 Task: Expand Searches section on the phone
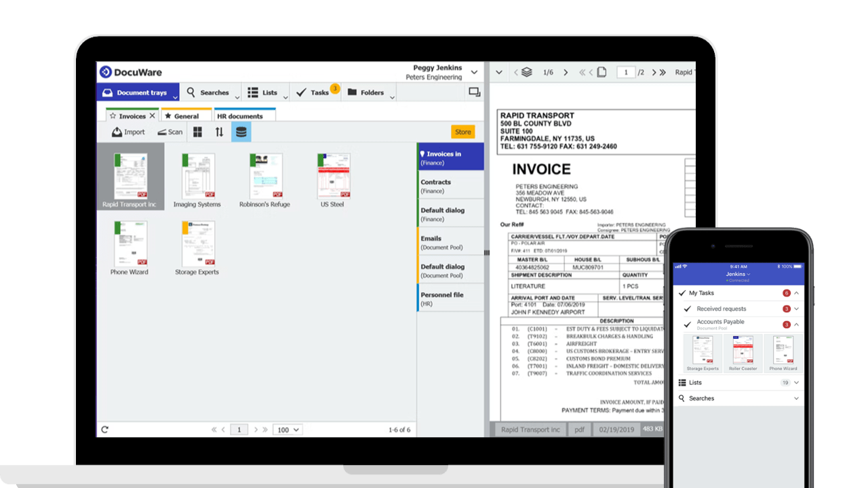pyautogui.click(x=796, y=399)
